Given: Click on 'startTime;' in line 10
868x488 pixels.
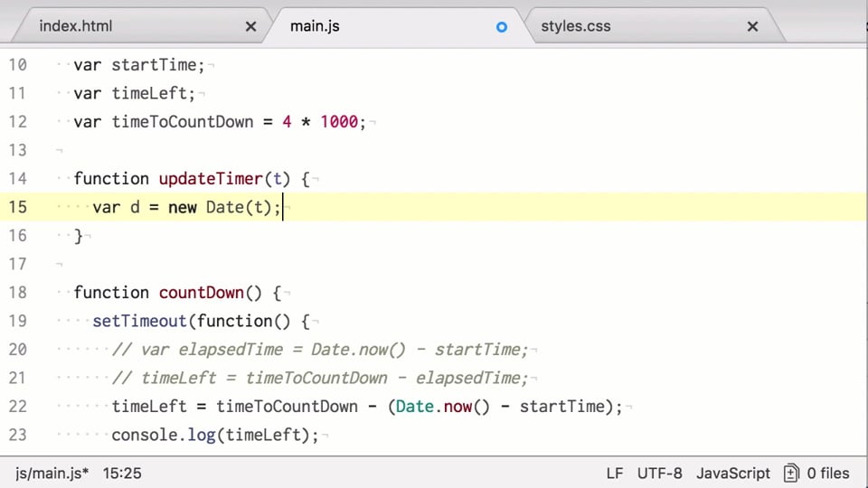Looking at the screenshot, I should (158, 65).
